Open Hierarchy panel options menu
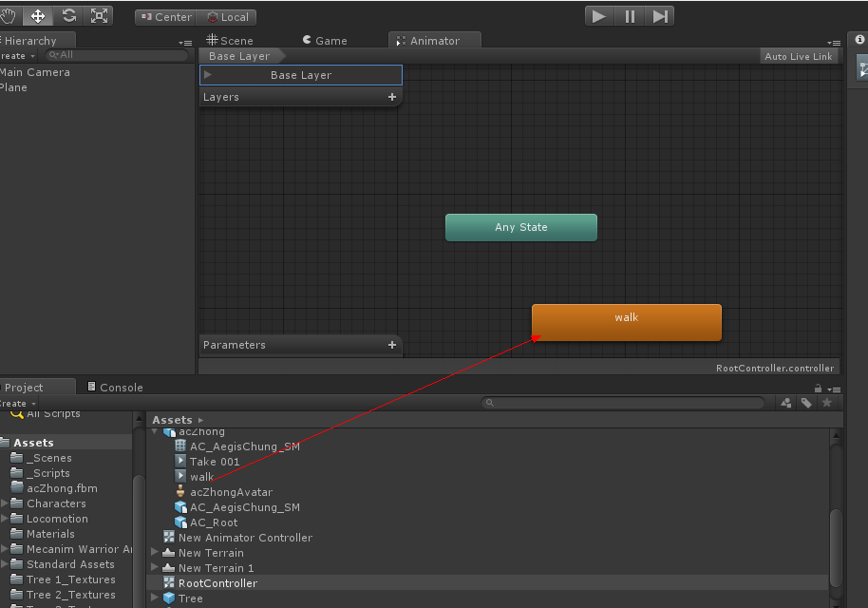Image resolution: width=868 pixels, height=608 pixels. [185, 43]
